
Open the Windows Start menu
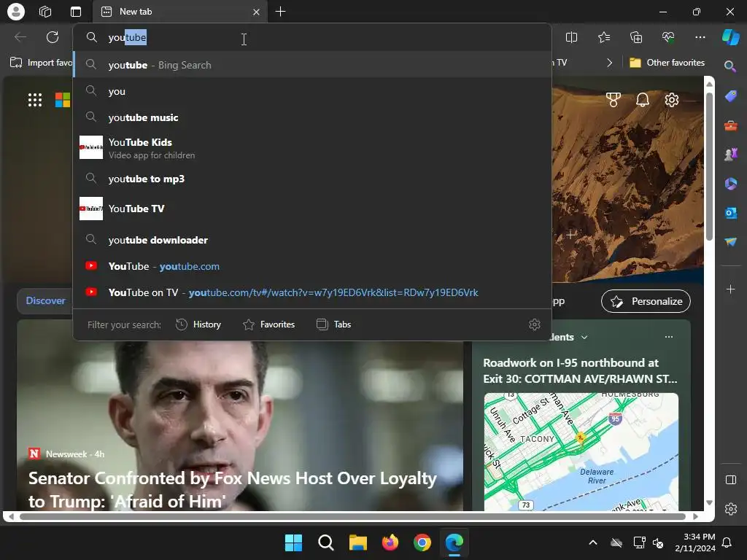293,542
